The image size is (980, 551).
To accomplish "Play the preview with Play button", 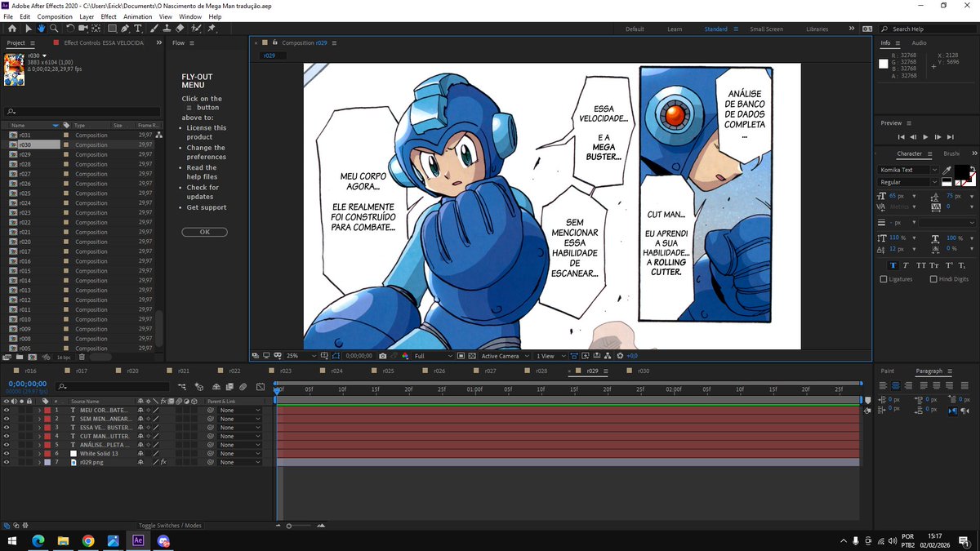I will pos(925,137).
